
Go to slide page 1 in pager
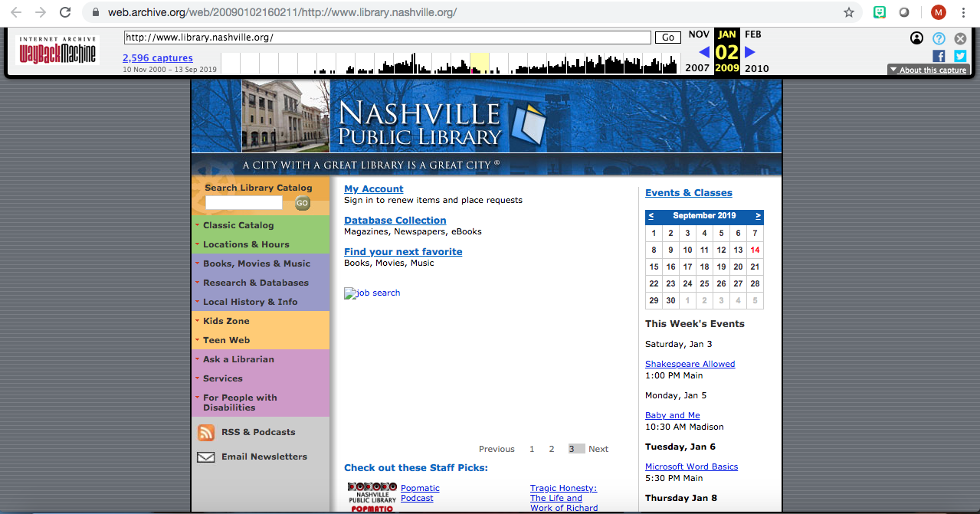(532, 449)
